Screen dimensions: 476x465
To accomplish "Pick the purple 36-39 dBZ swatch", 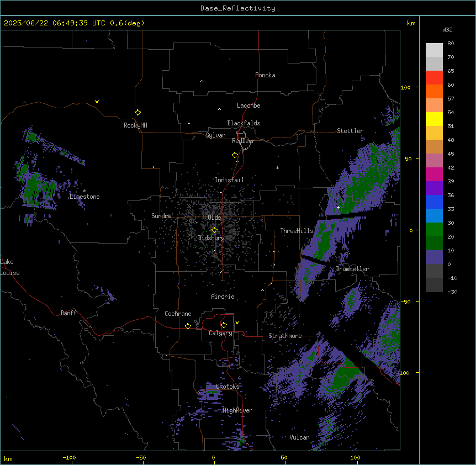I will pyautogui.click(x=434, y=188).
